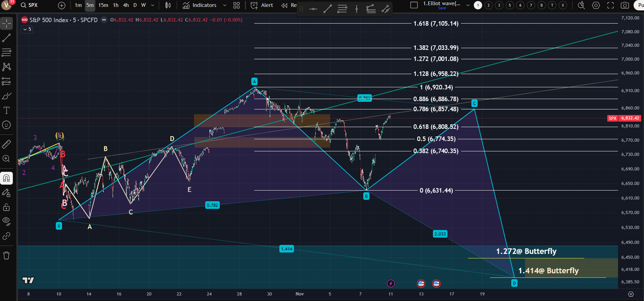Screen dimensions: 644x301
Task: Take a chart snapshot with camera icon
Action: [x=625, y=5]
